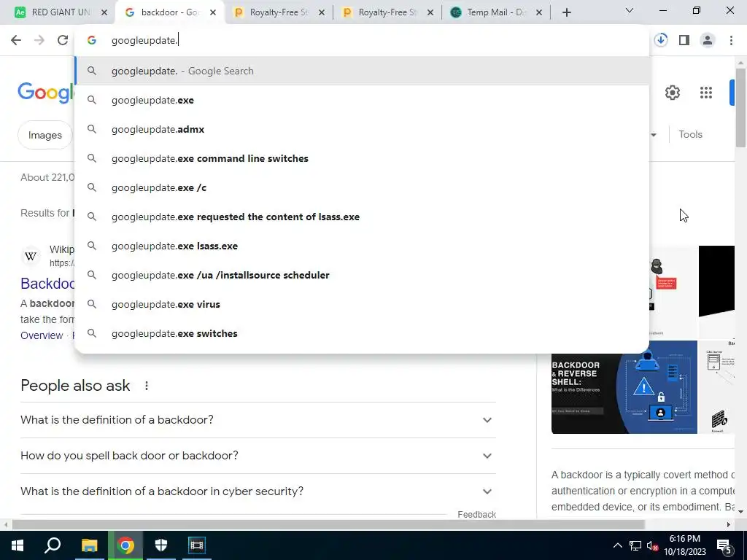Image resolution: width=747 pixels, height=560 pixels.
Task: Open Google quick settings gear
Action: tap(672, 93)
